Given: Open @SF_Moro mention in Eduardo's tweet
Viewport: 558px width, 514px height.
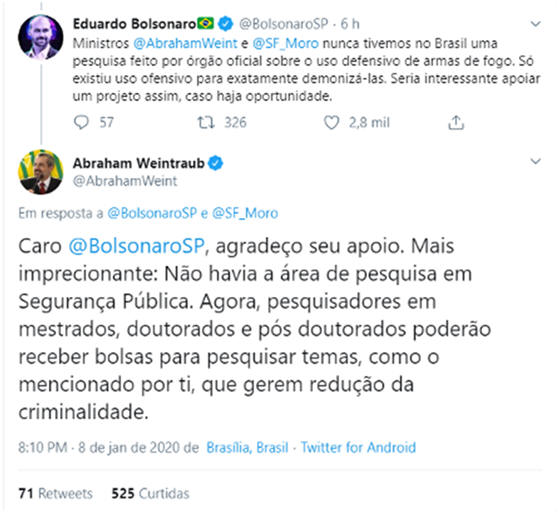Looking at the screenshot, I should (x=285, y=43).
